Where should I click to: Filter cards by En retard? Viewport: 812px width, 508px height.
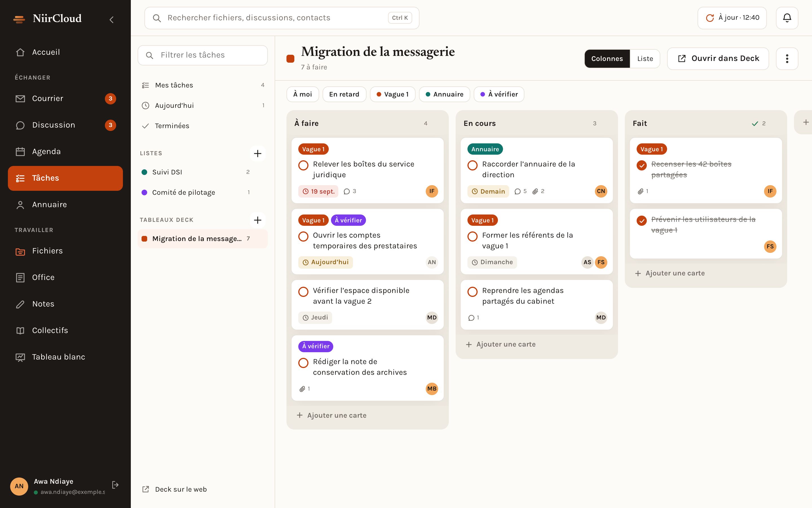click(344, 94)
